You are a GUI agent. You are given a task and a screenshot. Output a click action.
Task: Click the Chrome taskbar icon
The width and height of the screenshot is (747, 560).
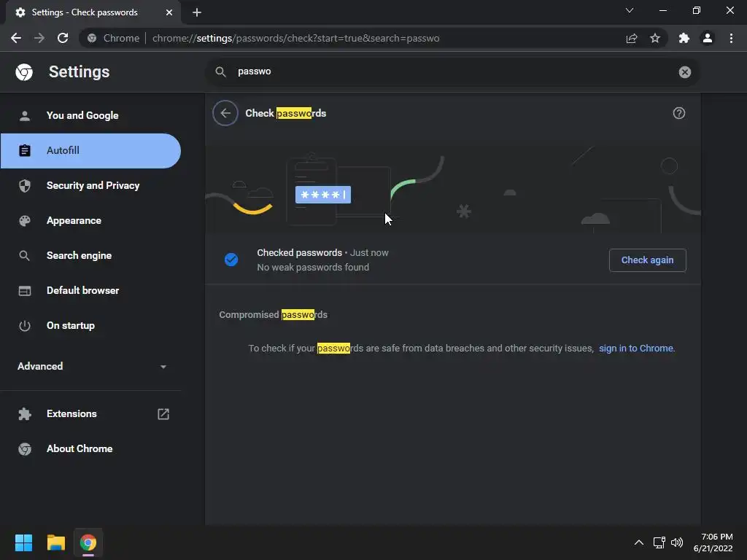click(88, 542)
